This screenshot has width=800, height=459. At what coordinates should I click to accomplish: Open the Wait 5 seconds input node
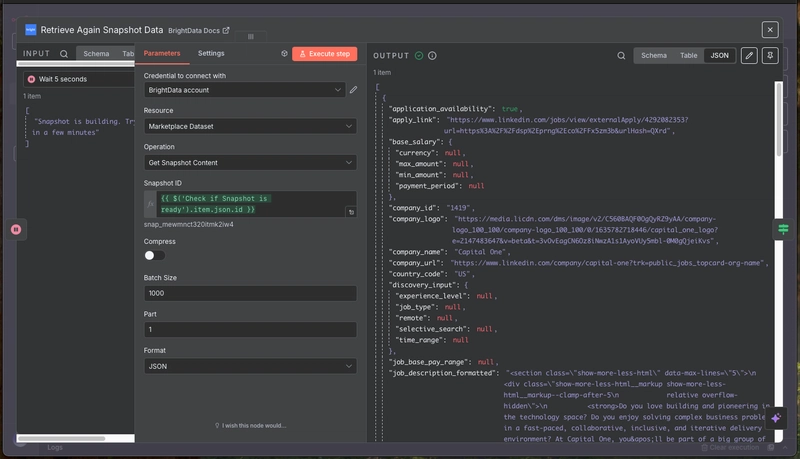[x=79, y=79]
